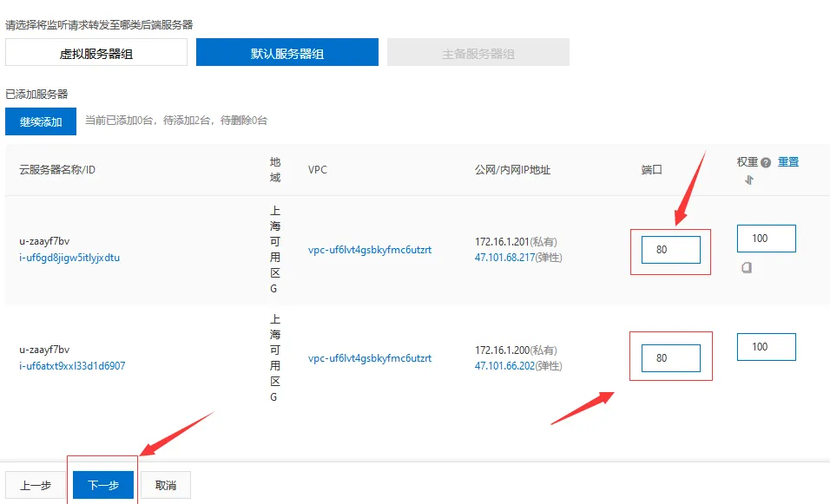Focus port field for 172.16.1.200 server

(670, 358)
